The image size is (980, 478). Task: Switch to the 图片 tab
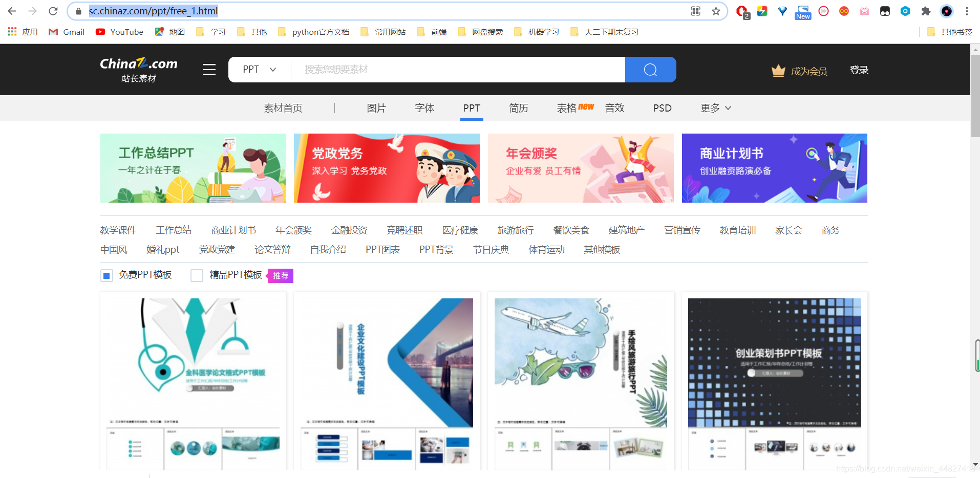click(376, 108)
